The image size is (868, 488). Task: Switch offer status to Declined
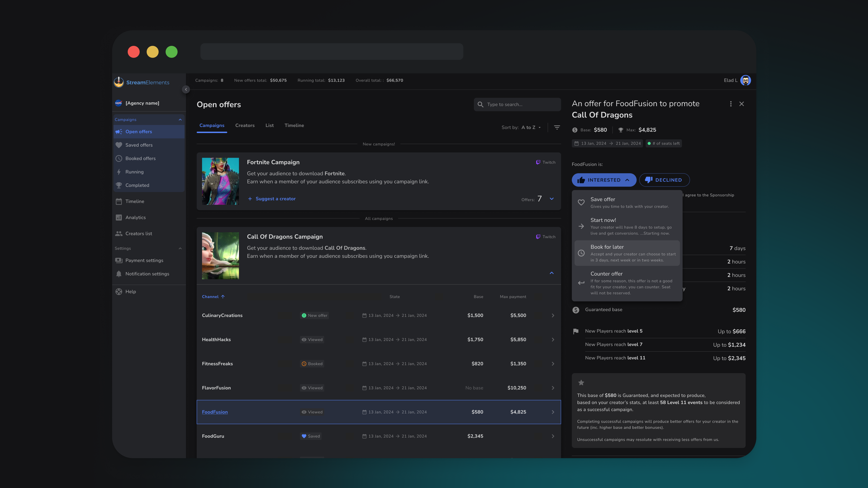pyautogui.click(x=664, y=180)
